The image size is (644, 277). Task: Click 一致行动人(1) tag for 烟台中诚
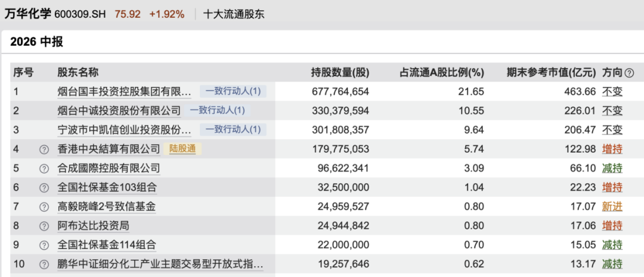tap(217, 110)
